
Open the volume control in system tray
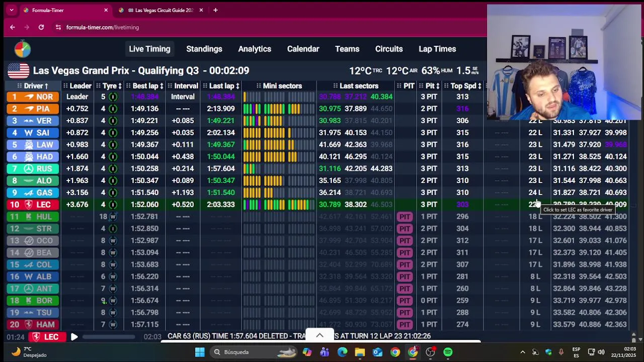tap(601, 352)
